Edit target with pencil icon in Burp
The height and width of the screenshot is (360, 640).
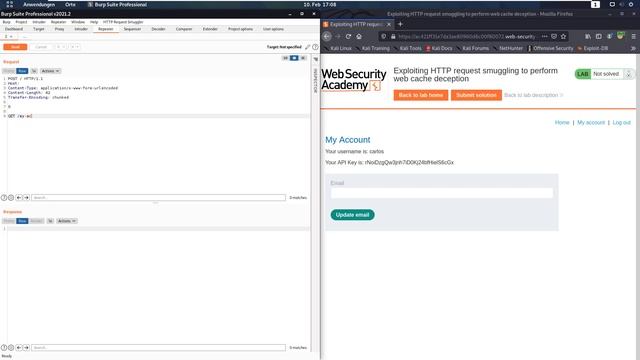[308, 47]
